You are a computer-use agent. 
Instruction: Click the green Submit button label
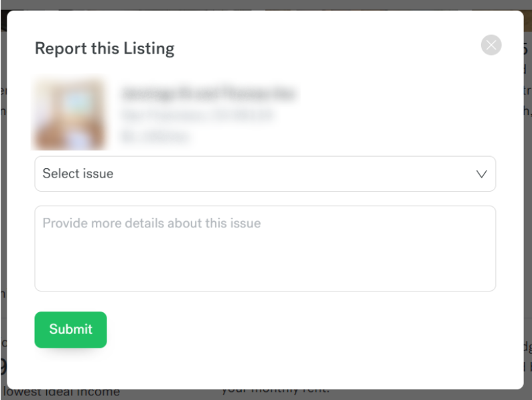[70, 329]
